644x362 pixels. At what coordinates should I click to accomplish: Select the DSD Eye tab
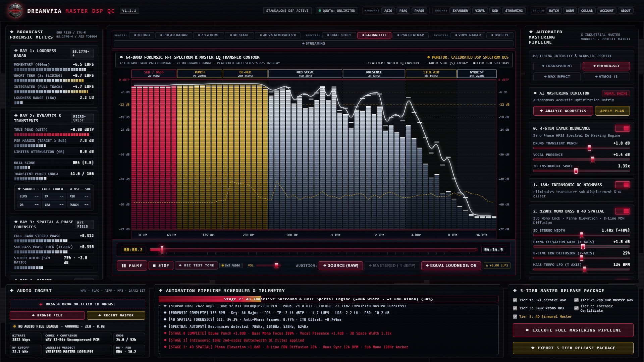[x=500, y=35]
